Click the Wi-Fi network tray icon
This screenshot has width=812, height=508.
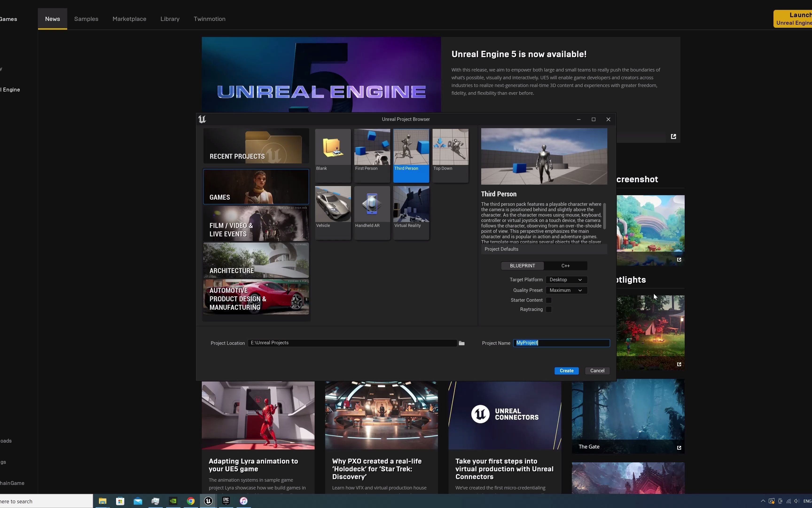(x=789, y=501)
